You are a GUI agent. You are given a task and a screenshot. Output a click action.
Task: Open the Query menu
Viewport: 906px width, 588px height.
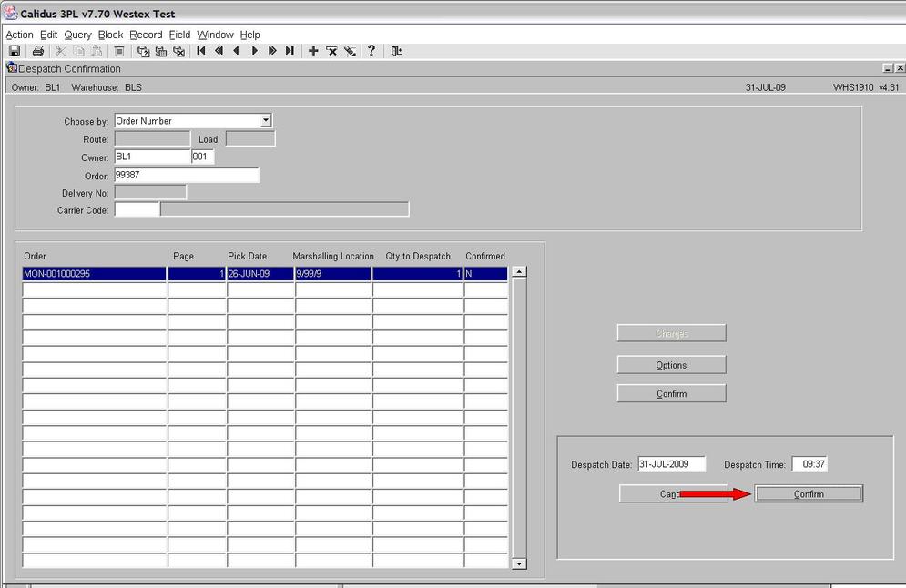point(77,35)
